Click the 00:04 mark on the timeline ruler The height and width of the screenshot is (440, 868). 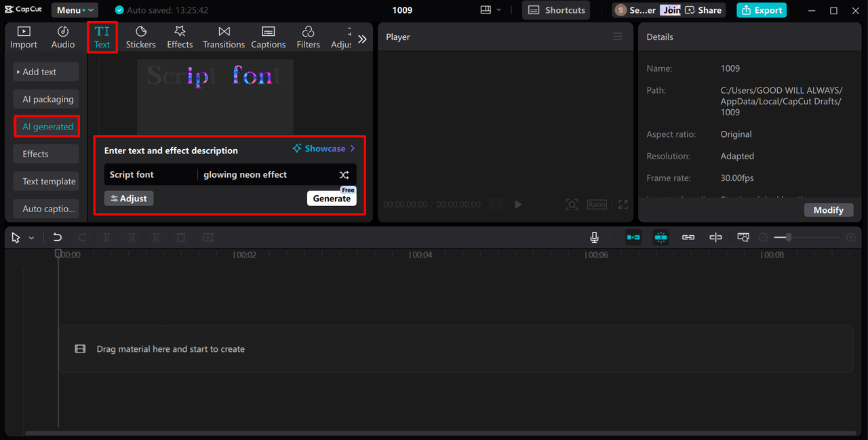[x=421, y=255]
